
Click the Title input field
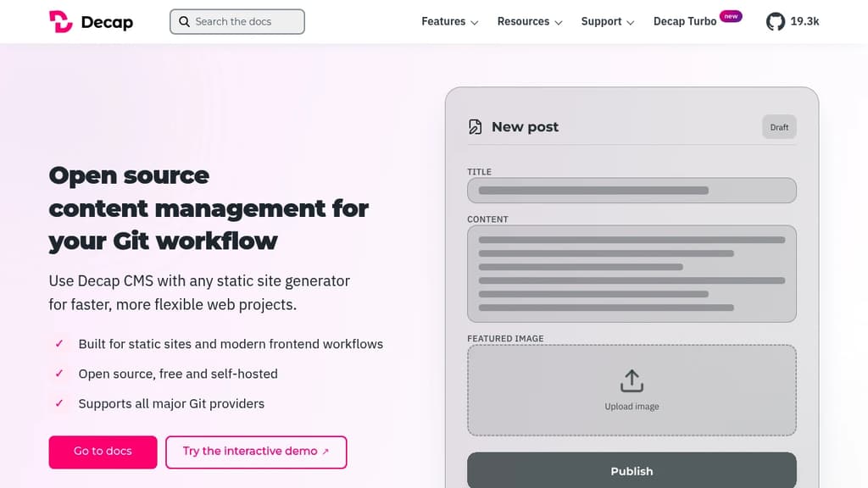(x=632, y=191)
